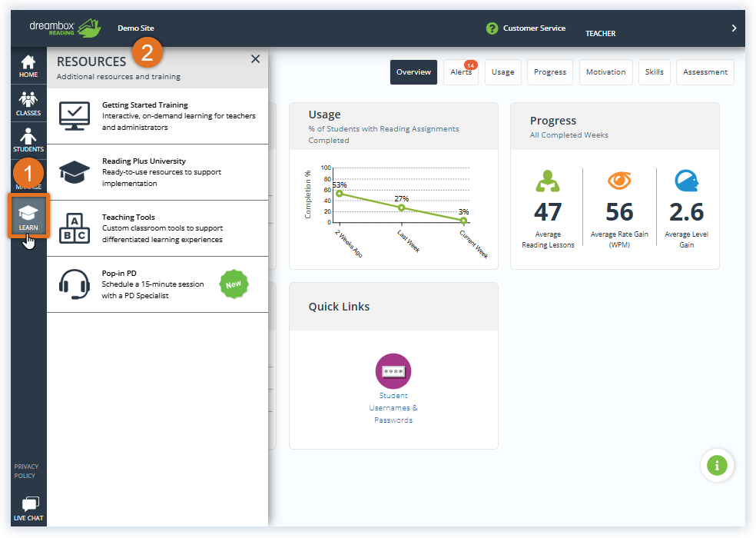Select the Home icon in the sidebar

28,65
